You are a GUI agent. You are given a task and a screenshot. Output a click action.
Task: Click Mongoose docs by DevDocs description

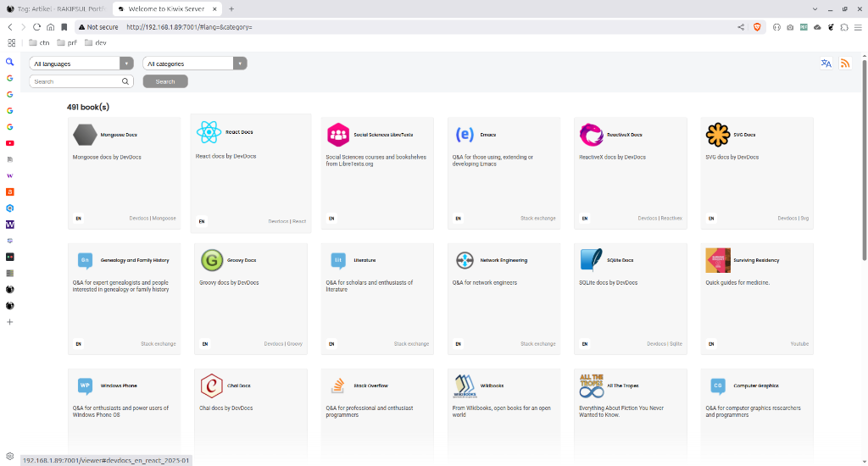coord(107,158)
